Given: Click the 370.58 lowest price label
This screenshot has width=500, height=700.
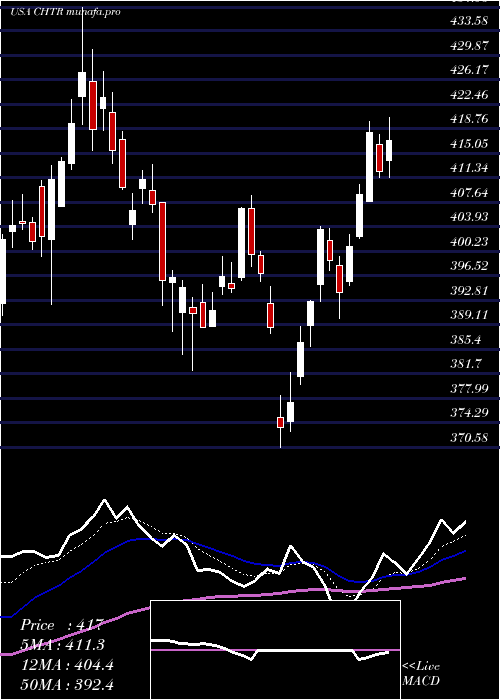Looking at the screenshot, I should click(x=468, y=438).
